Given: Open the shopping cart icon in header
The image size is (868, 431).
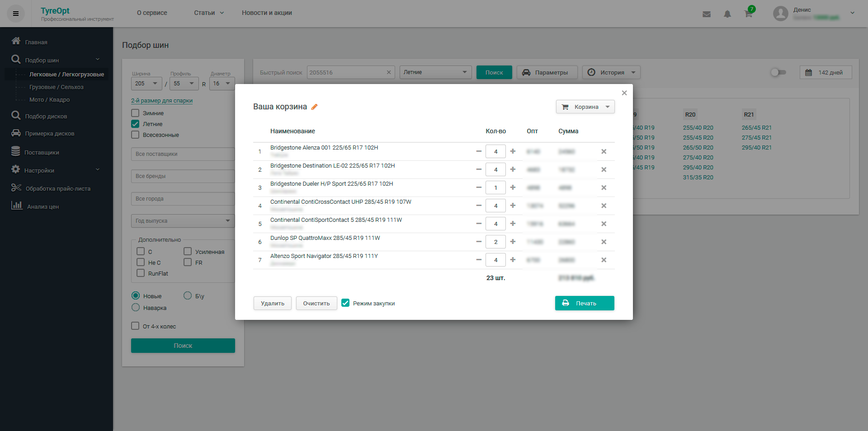Looking at the screenshot, I should [x=749, y=14].
